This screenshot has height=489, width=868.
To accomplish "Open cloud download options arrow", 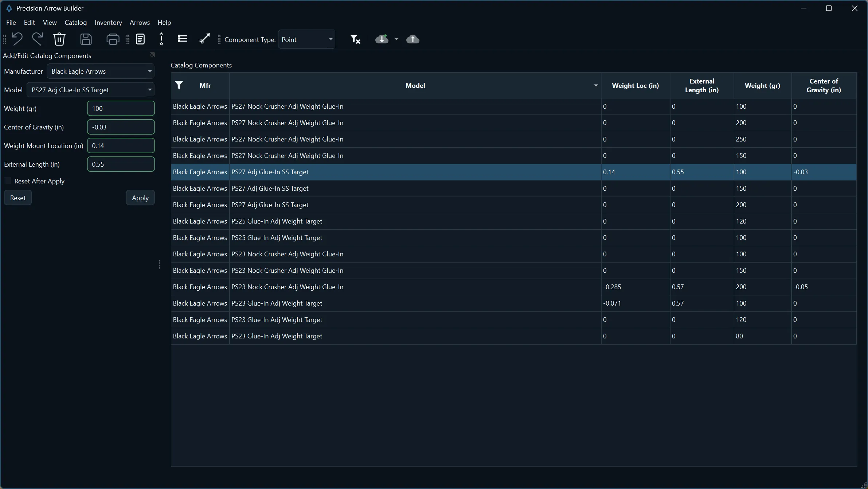I will pyautogui.click(x=396, y=39).
